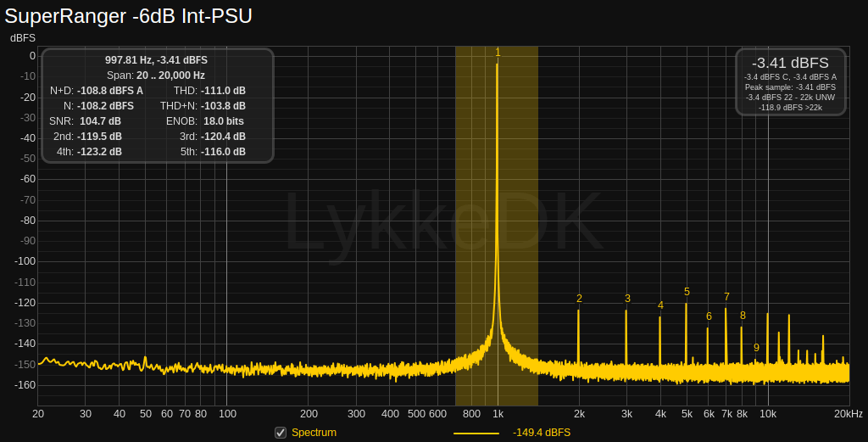Click the 50 Hz x-axis label
This screenshot has height=442, width=868.
tap(146, 414)
